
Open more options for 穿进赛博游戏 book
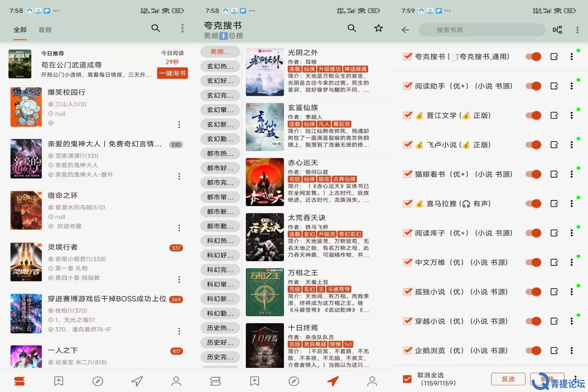(179, 331)
